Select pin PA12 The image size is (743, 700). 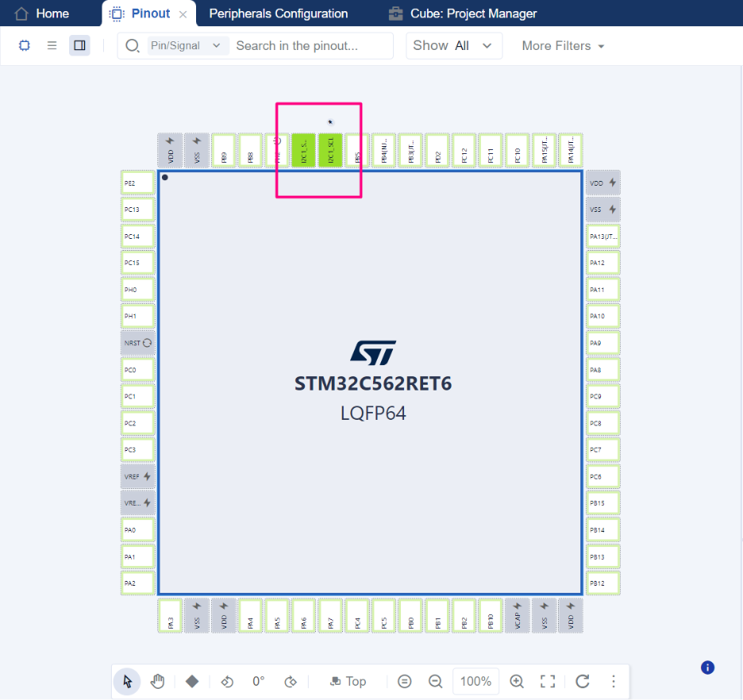[x=603, y=263]
